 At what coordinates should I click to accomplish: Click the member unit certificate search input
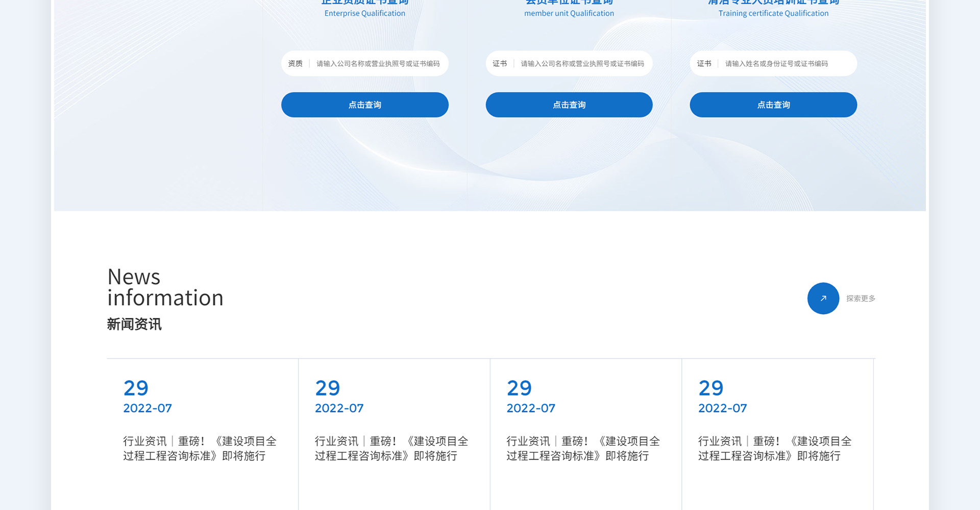point(582,64)
